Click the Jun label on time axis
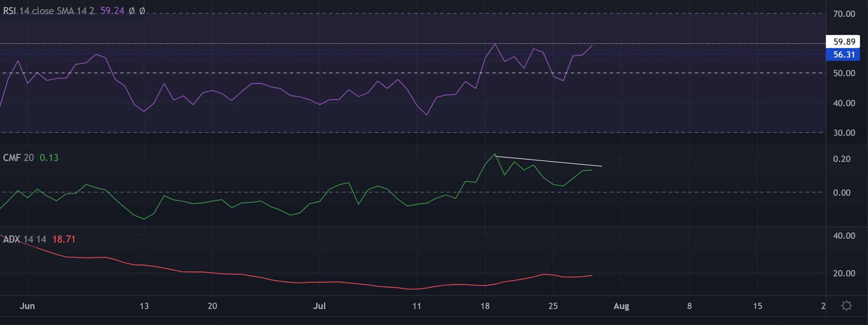This screenshot has width=868, height=325. [27, 306]
